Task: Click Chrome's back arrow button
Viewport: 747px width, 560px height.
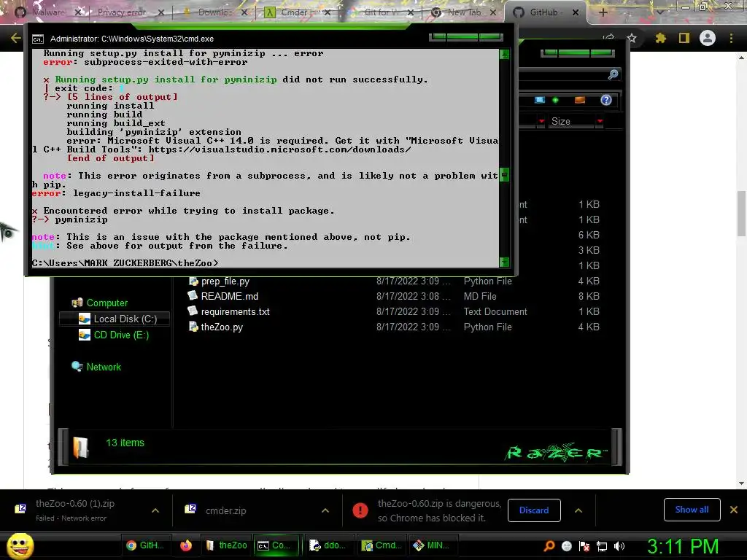Action: tap(16, 38)
